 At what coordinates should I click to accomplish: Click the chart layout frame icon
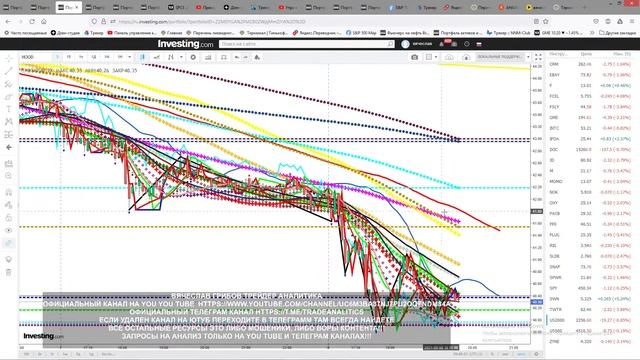(224, 57)
